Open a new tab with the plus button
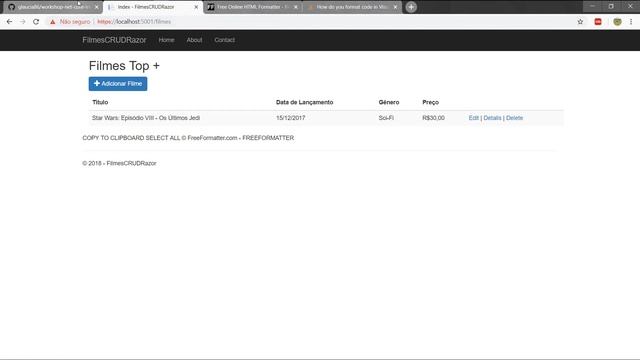Image resolution: width=640 pixels, height=360 pixels. pyautogui.click(x=411, y=7)
